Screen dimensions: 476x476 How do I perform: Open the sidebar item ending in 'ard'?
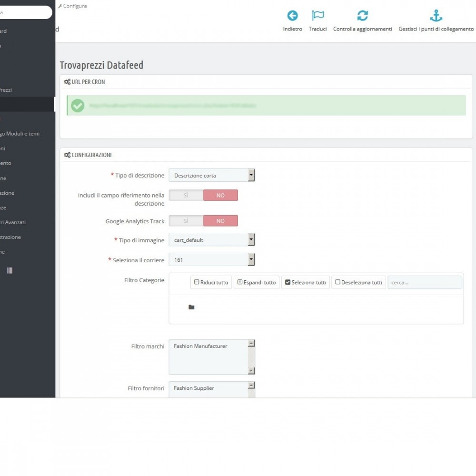3,31
